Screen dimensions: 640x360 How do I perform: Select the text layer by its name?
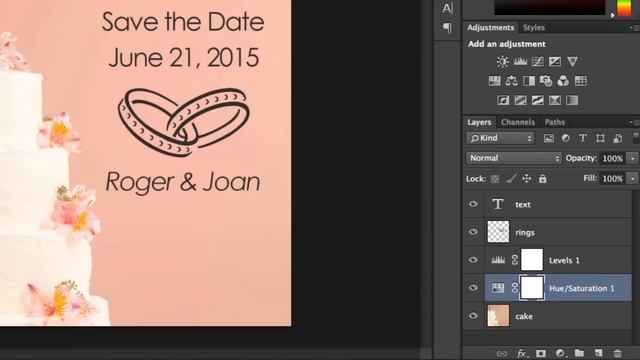(x=523, y=204)
